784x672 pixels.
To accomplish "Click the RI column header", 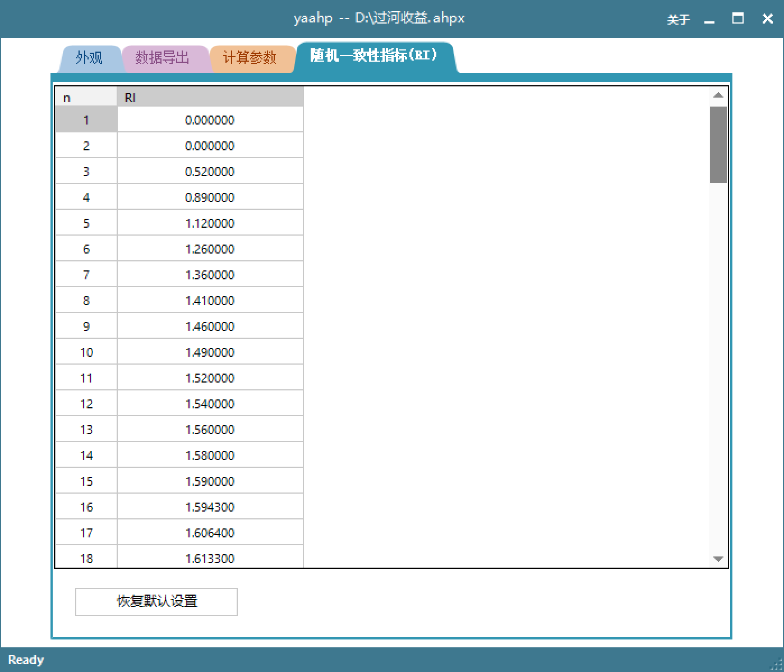I will (x=210, y=98).
